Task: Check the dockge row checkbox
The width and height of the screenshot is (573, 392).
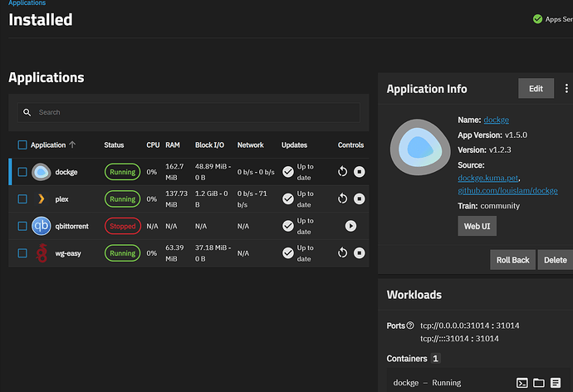Action: (22, 172)
